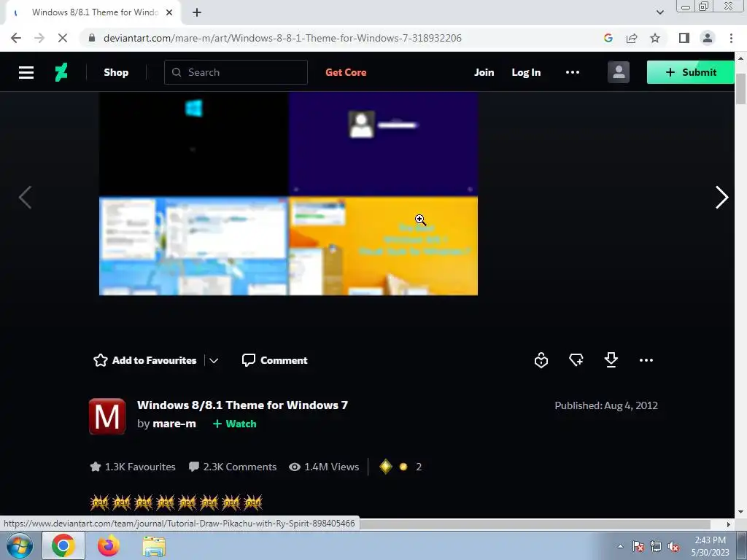This screenshot has height=560, width=747.
Task: Bookmark this tab with star icon
Action: [x=655, y=38]
